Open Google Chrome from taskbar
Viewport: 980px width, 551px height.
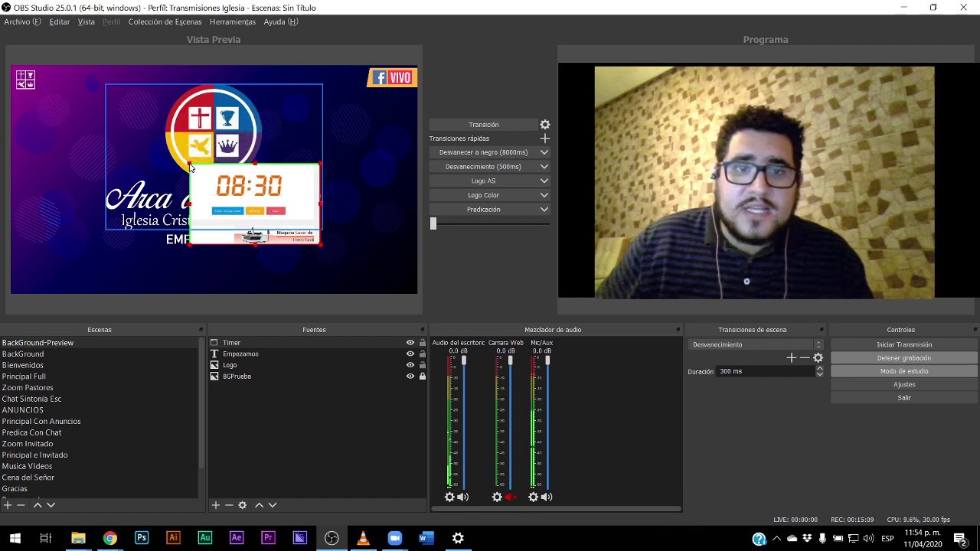click(x=110, y=538)
